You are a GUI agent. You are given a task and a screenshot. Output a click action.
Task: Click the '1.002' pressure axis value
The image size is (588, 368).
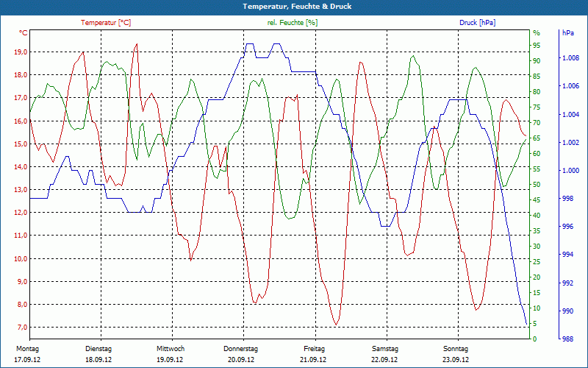[571, 143]
